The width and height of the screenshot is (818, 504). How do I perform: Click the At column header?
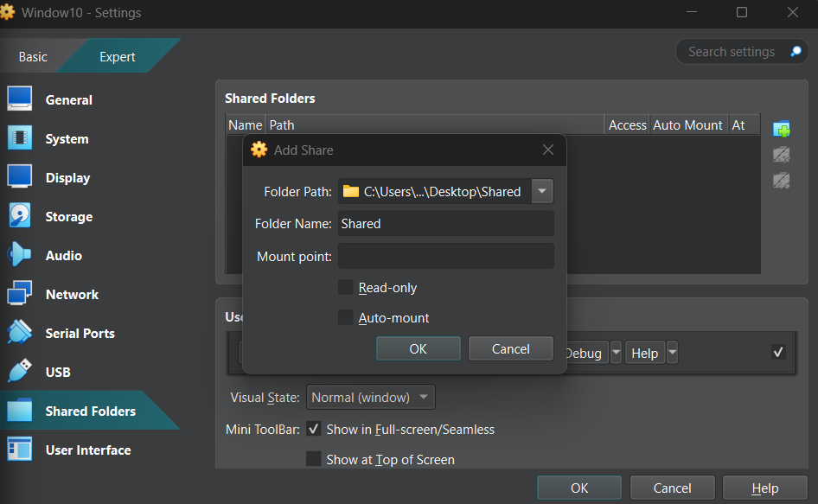pos(744,125)
